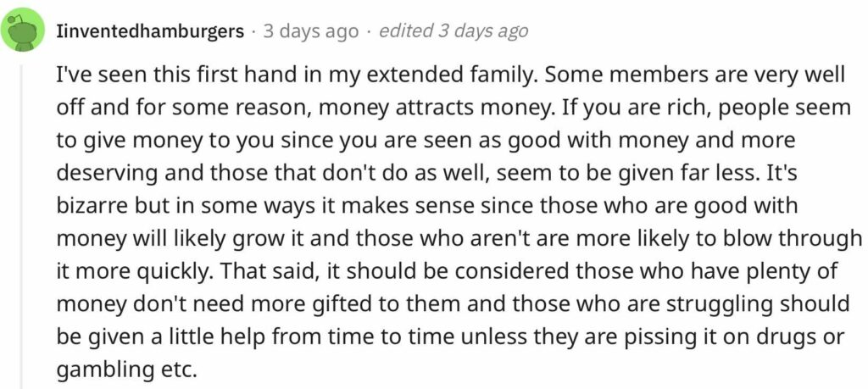
Task: Click the green Reddit snoo avatar
Action: click(22, 30)
